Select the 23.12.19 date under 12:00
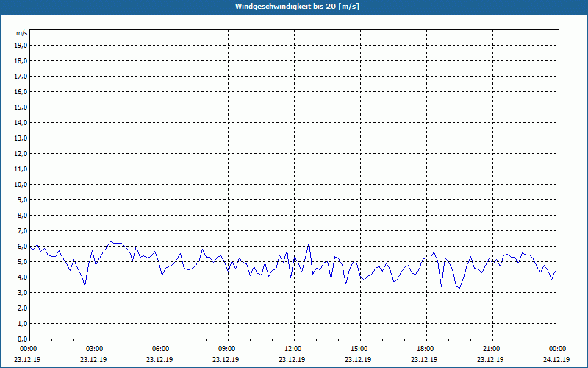 (x=292, y=360)
